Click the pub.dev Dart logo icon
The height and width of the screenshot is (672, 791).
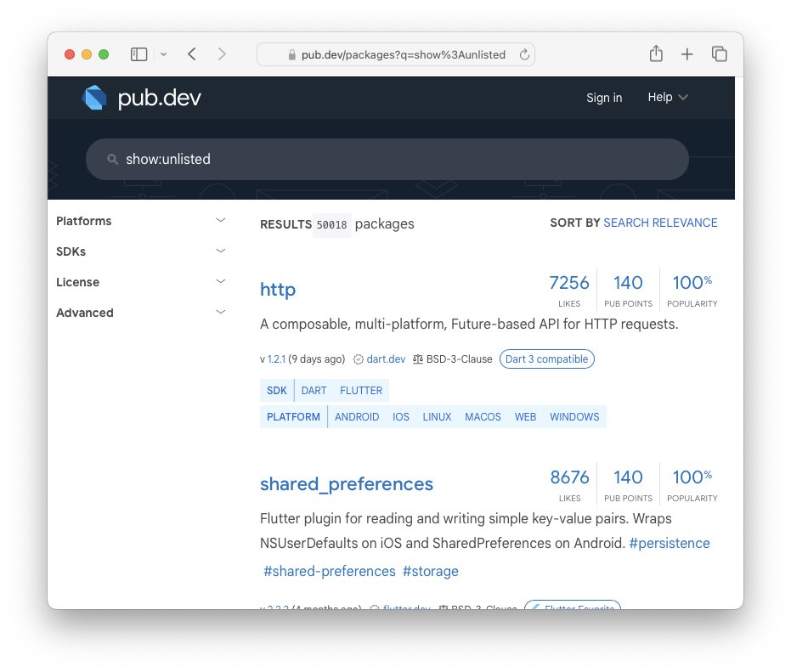pyautogui.click(x=94, y=98)
